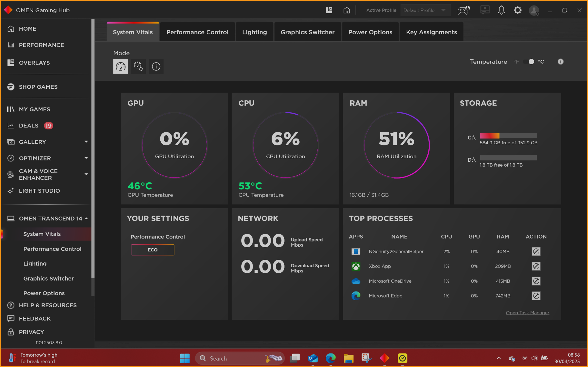End the Microsoft Edge process

click(536, 296)
